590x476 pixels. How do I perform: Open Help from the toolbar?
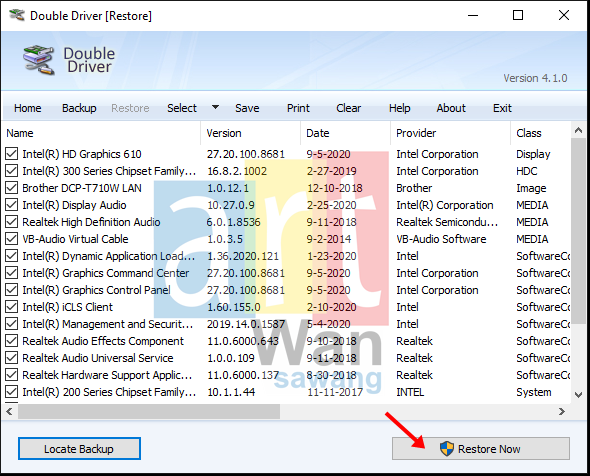click(400, 108)
